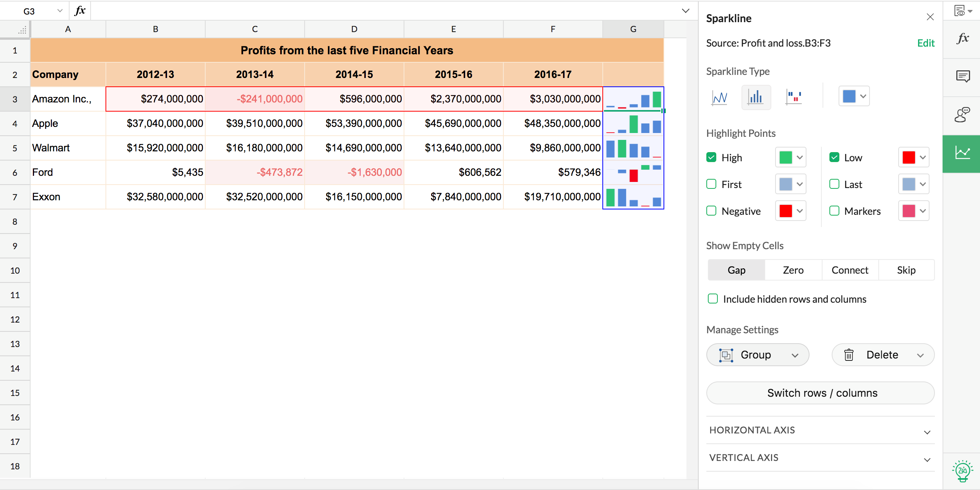Click the Edit source link
This screenshot has height=490, width=980.
click(925, 43)
